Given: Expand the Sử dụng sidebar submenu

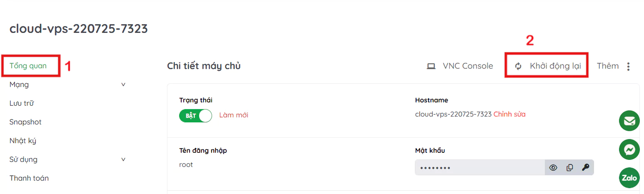Looking at the screenshot, I should pyautogui.click(x=123, y=159).
